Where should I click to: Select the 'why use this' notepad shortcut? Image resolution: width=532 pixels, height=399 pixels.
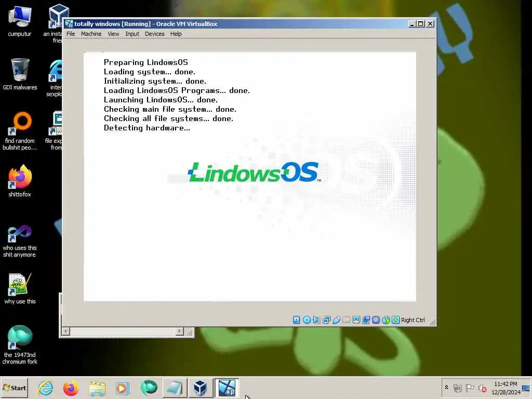(x=20, y=288)
